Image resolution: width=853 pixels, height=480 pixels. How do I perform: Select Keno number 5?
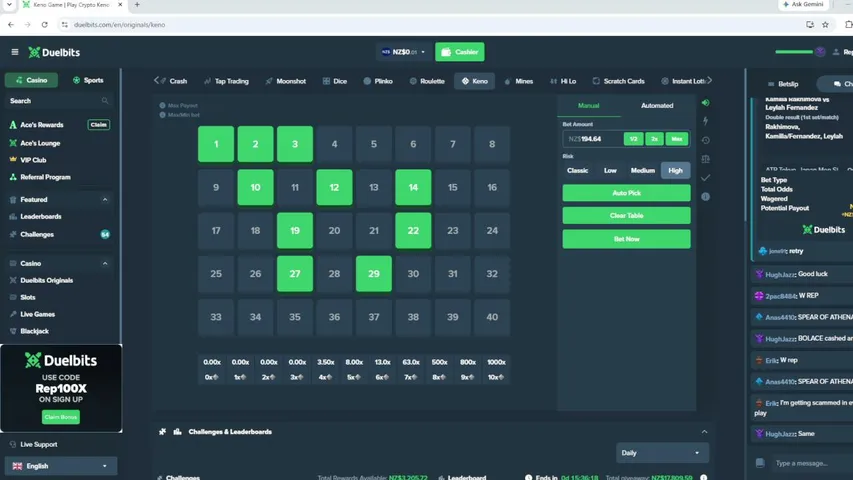[x=374, y=144]
